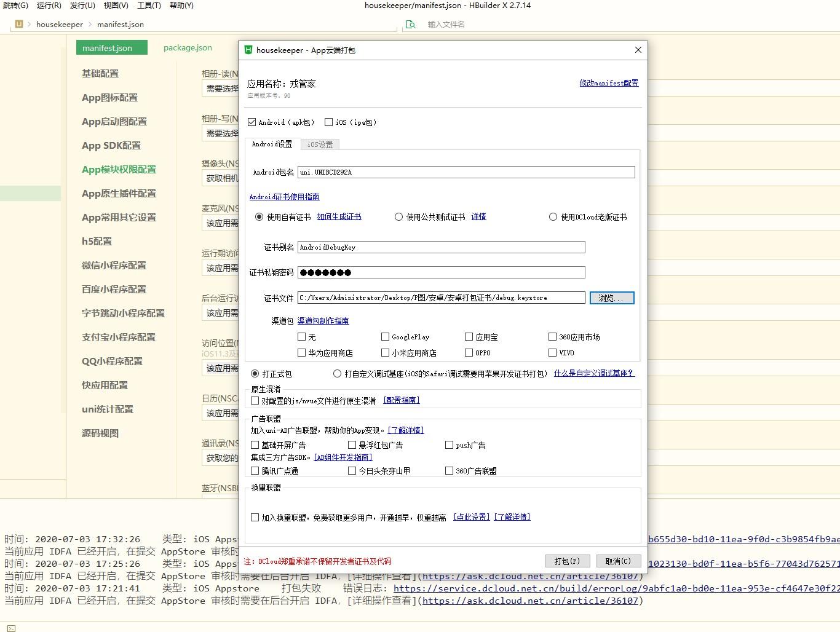Click the 打包(P) button
This screenshot has width=840, height=632.
(568, 561)
